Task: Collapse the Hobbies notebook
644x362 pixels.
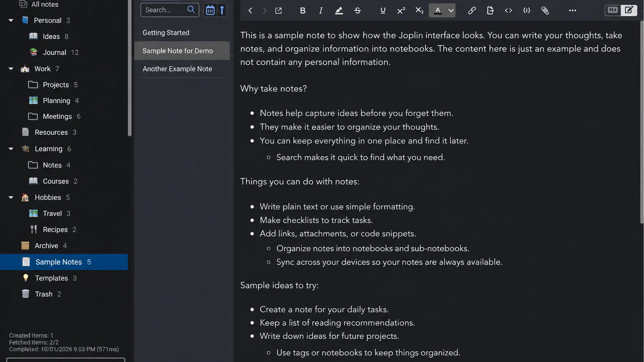Action: pyautogui.click(x=11, y=197)
